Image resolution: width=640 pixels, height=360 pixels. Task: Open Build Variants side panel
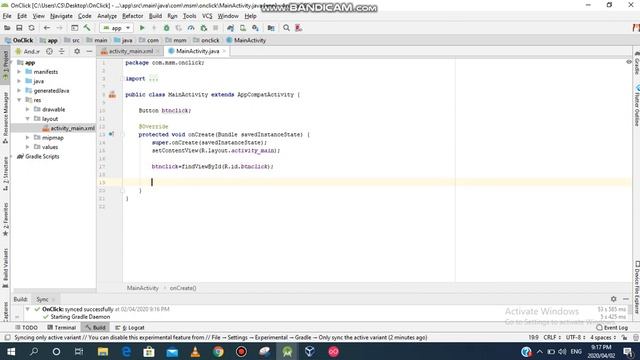pos(5,267)
